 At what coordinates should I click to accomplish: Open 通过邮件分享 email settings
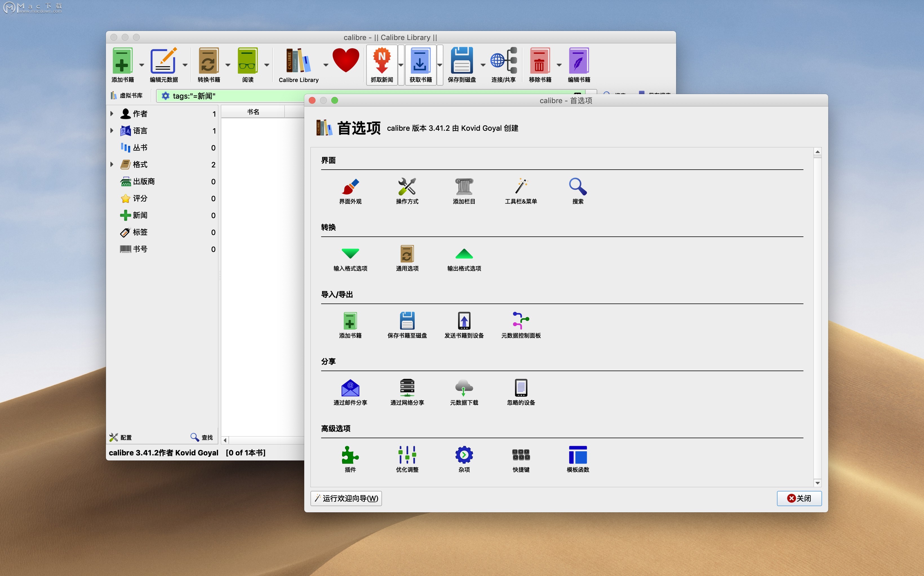point(350,392)
